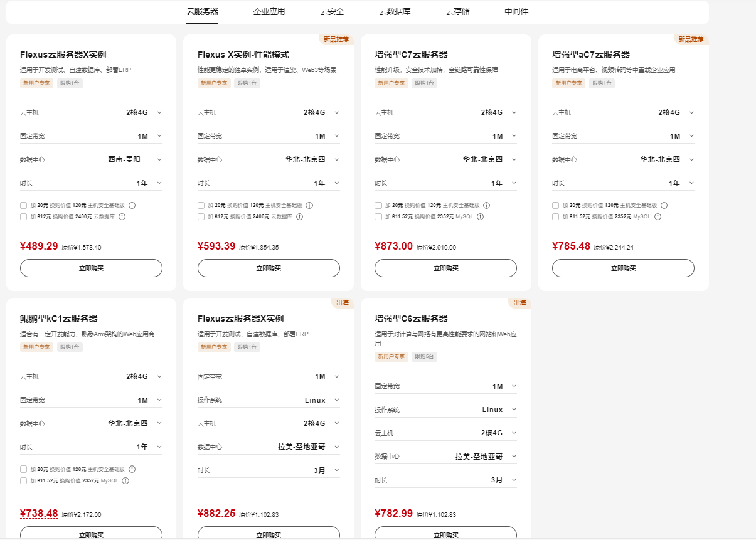The height and width of the screenshot is (540, 756).
Task: Open 云数据库 info icon in Flexus X实例-性能模式 card
Action: tap(299, 216)
